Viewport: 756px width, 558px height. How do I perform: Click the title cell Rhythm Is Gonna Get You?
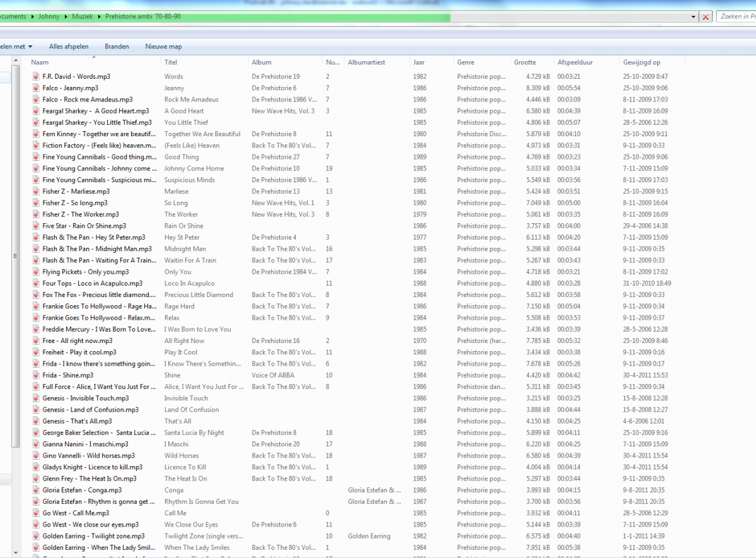[202, 501]
